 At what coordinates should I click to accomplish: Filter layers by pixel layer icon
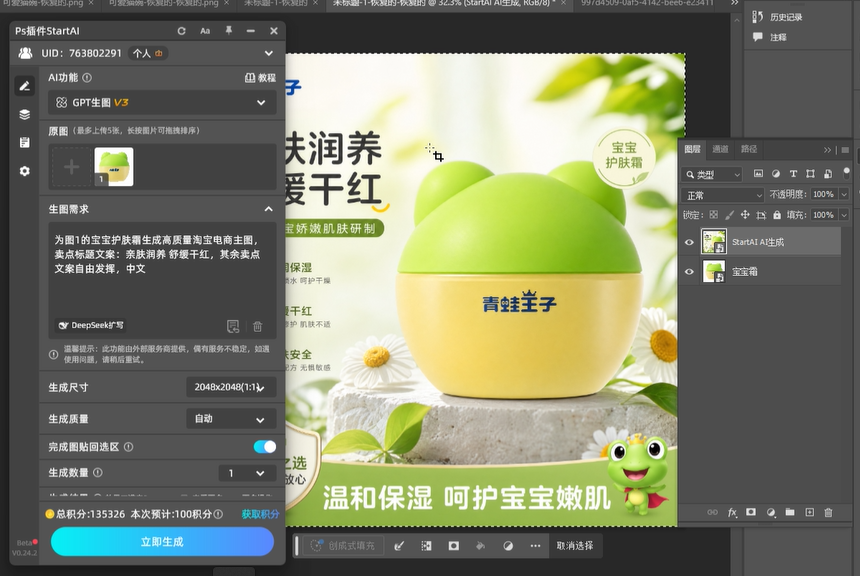758,174
